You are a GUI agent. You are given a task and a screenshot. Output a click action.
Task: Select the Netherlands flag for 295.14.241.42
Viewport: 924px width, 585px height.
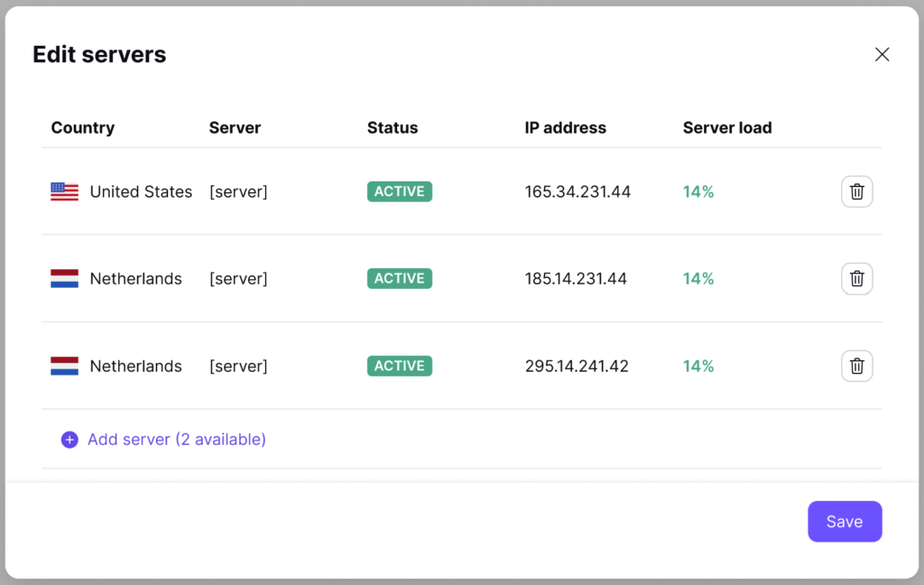(64, 366)
